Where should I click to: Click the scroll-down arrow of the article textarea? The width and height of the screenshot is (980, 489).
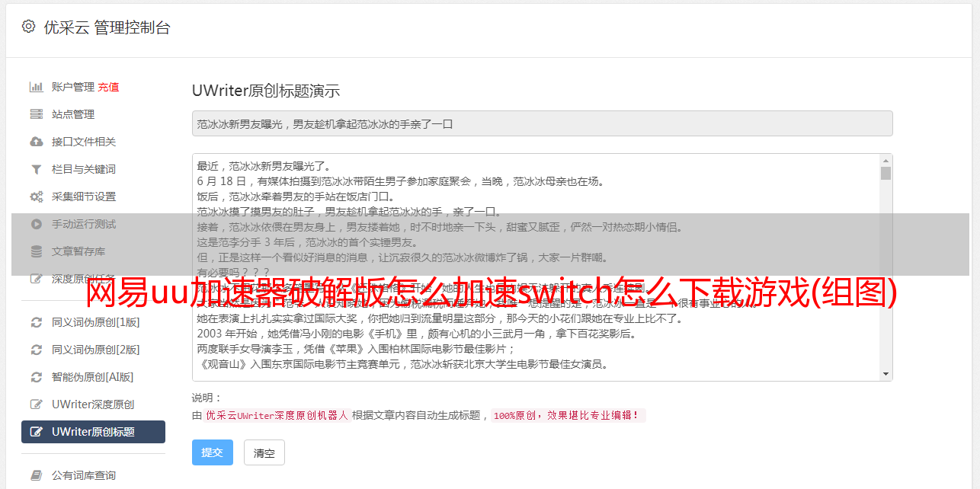click(886, 374)
